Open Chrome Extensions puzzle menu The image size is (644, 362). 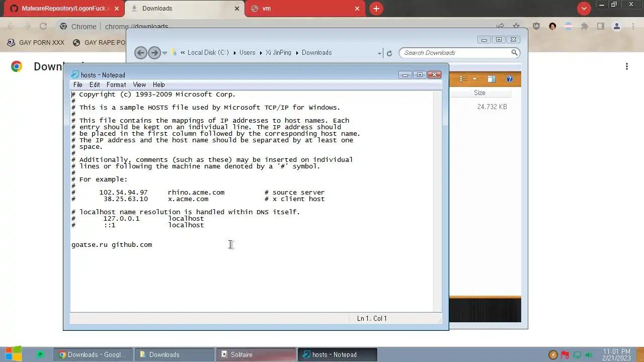[585, 26]
